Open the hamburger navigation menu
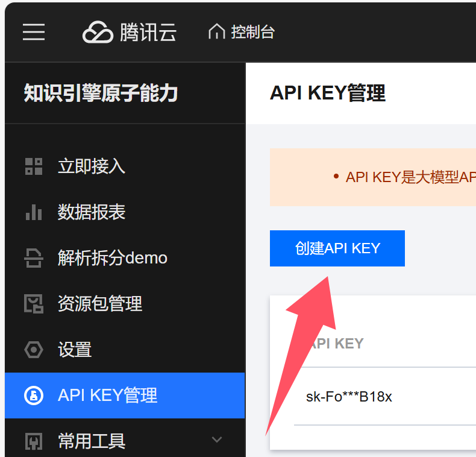 34,32
